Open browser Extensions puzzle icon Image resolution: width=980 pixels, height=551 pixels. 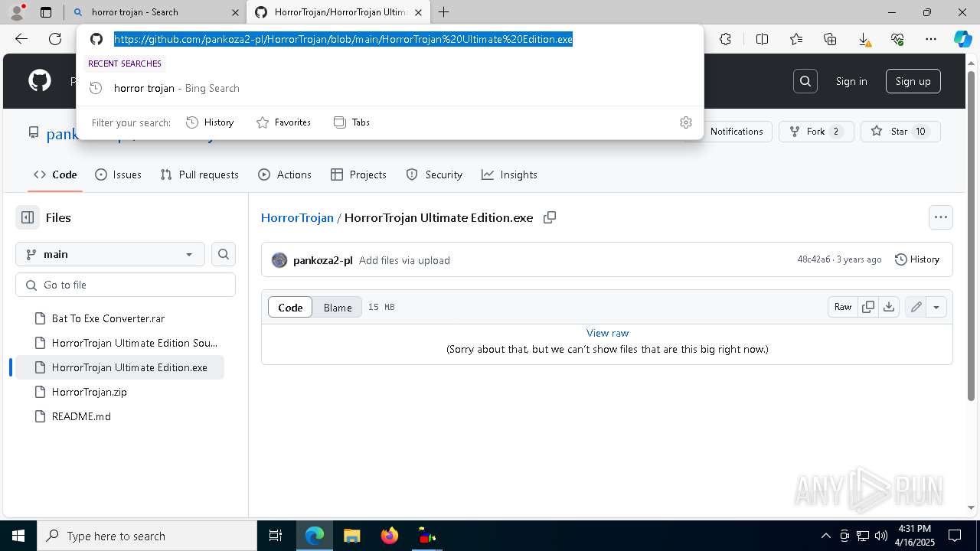[725, 39]
